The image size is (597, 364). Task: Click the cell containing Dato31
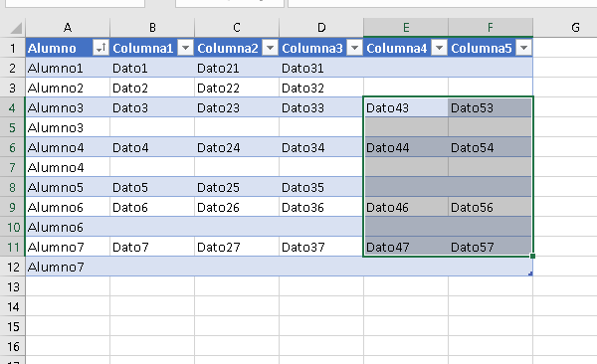[321, 69]
